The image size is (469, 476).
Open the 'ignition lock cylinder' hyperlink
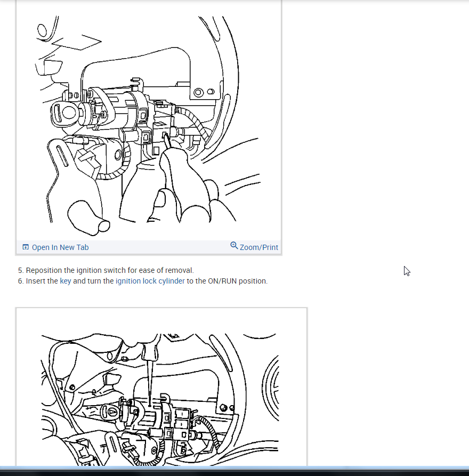(150, 281)
